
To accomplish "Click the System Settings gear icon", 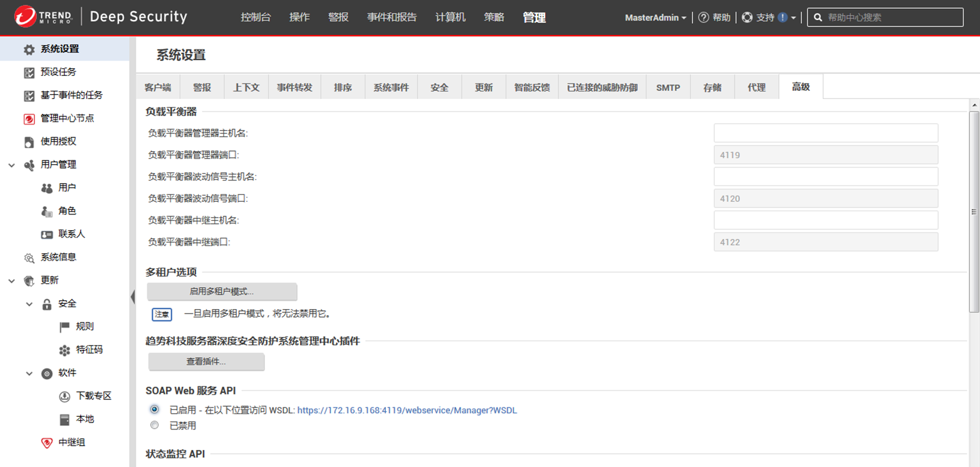I will point(29,50).
